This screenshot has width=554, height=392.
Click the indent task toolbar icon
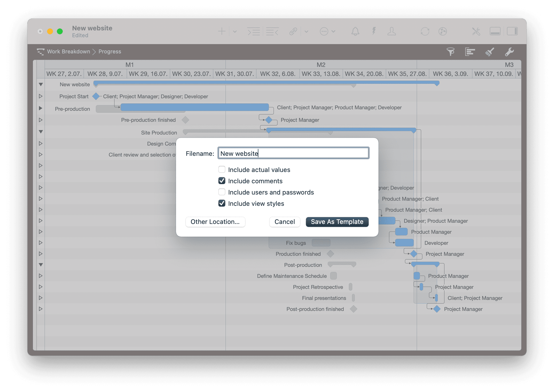tap(254, 31)
